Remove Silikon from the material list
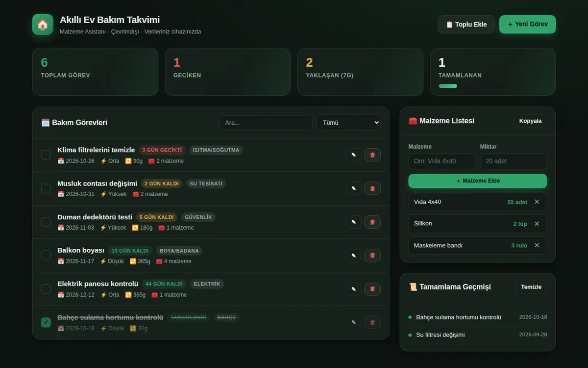The image size is (588, 368). pos(537,224)
